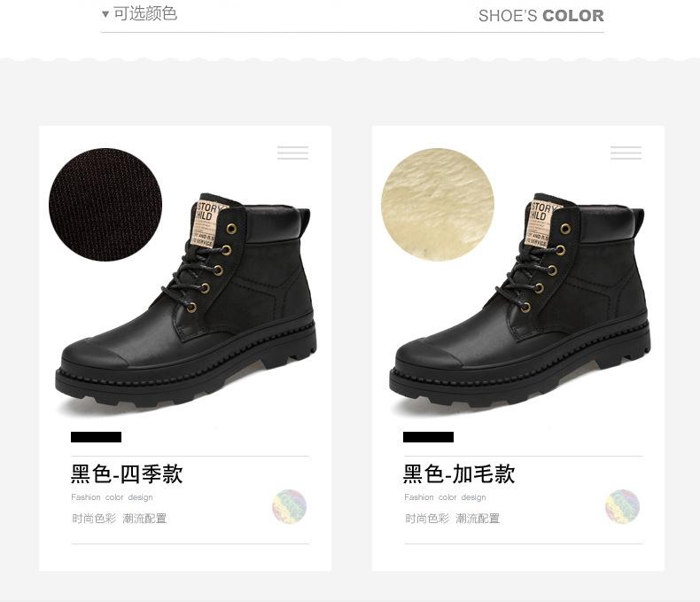Click the rainbow circle icon on right card
Screen dimensions: 700x602
(622, 506)
